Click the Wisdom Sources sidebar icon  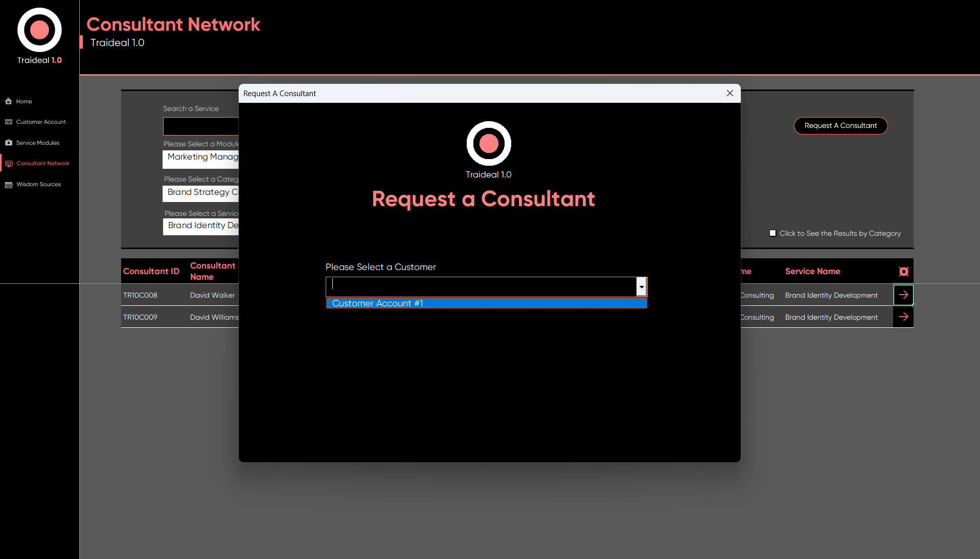[x=9, y=185]
